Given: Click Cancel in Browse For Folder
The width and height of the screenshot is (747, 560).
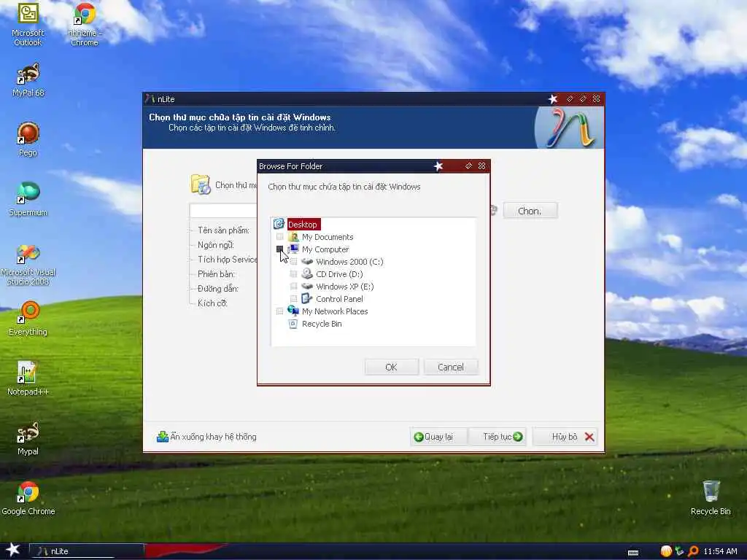Looking at the screenshot, I should point(451,367).
